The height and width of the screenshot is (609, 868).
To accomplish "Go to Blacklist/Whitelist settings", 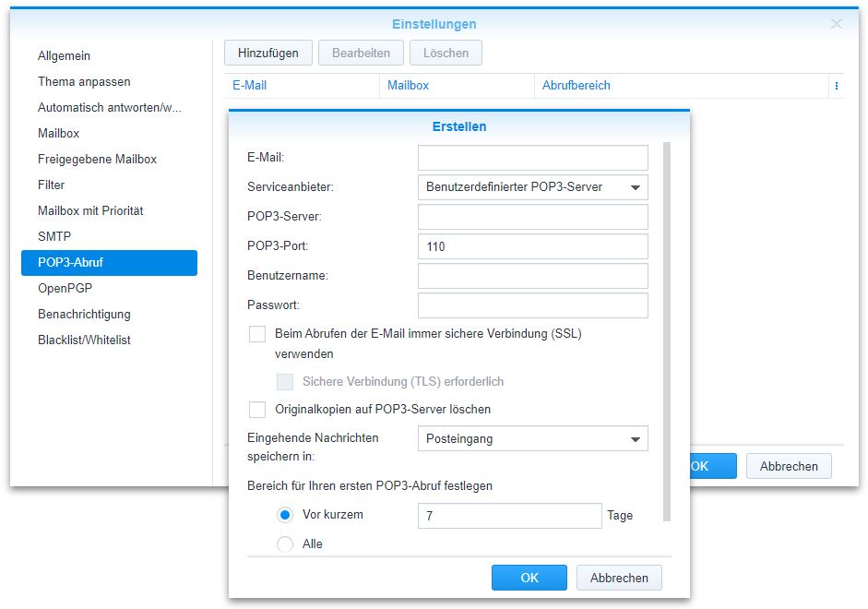I will point(84,340).
